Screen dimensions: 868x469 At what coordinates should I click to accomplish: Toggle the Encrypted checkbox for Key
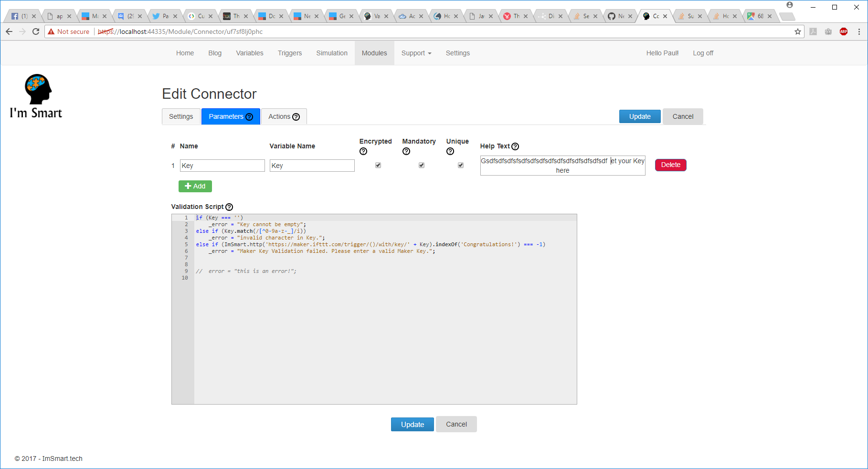[378, 165]
